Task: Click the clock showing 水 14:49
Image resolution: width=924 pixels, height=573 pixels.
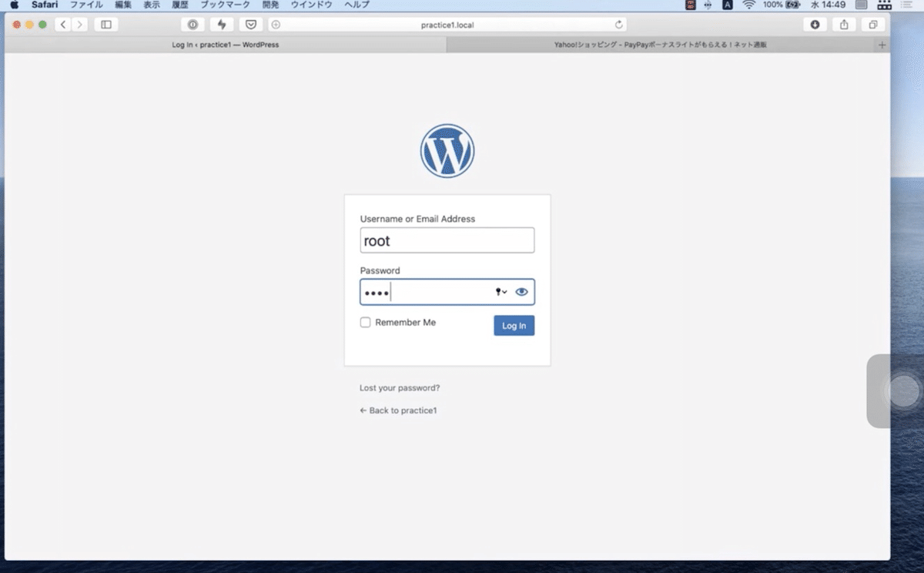Action: point(828,5)
